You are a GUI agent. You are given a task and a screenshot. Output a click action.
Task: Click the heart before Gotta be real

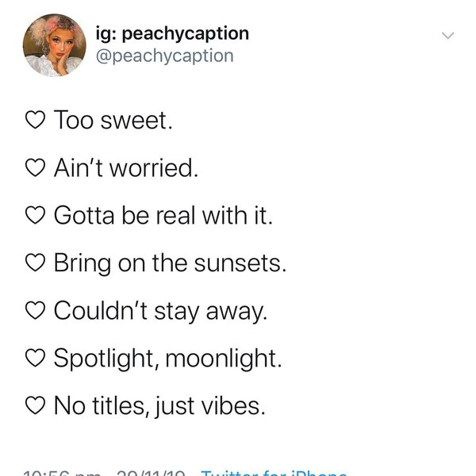(36, 216)
